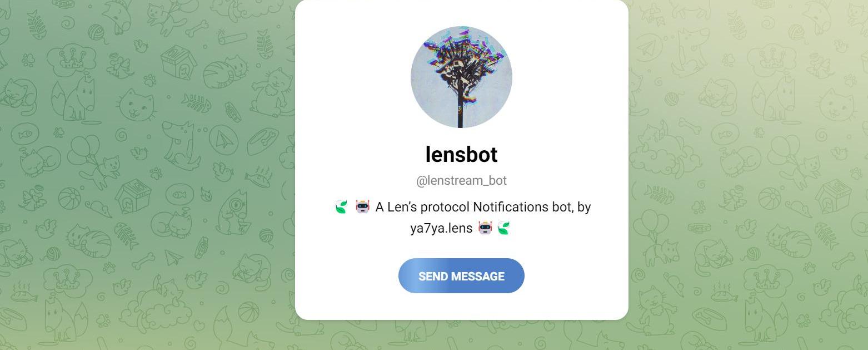Click the circled paper plane doodle left of card

click(223, 139)
